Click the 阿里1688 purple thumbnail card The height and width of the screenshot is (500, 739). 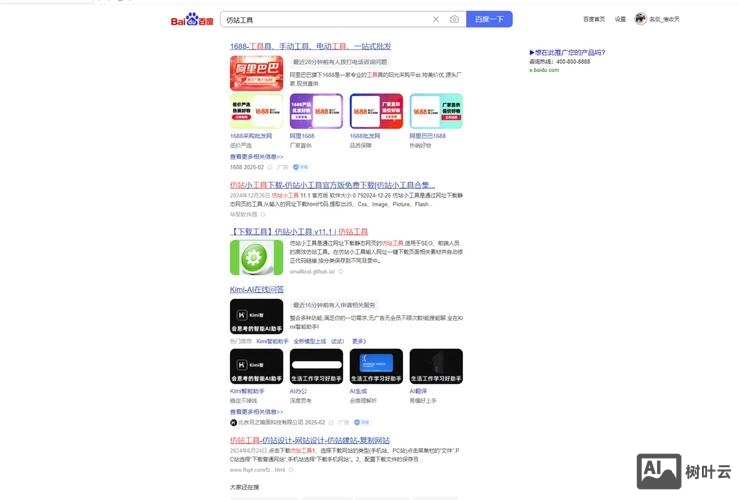click(316, 112)
